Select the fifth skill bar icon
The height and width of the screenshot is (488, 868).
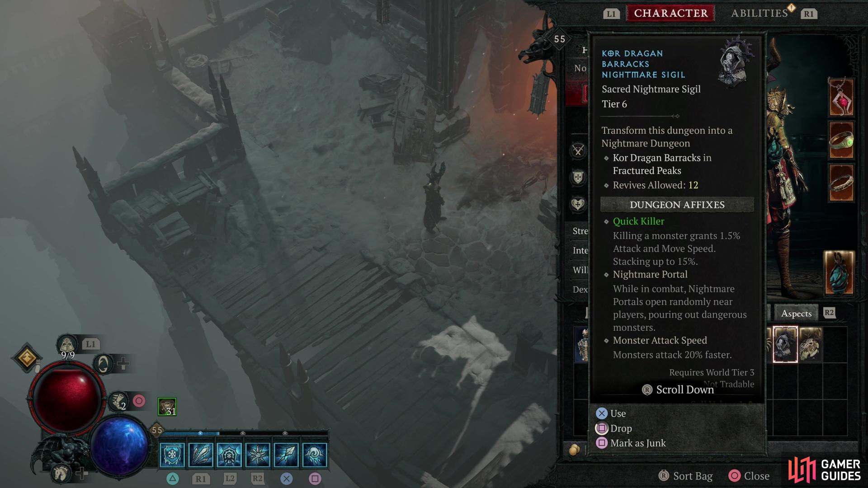click(x=286, y=455)
